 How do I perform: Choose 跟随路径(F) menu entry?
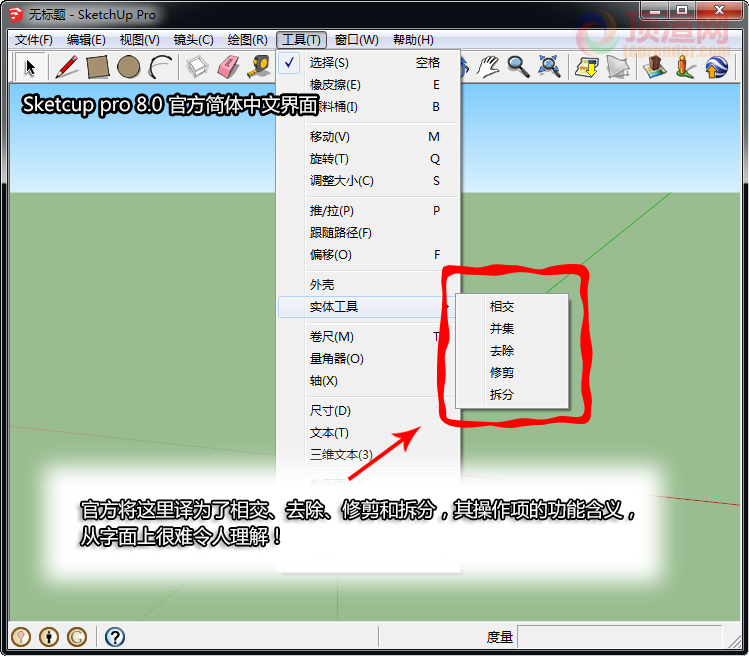click(x=368, y=233)
